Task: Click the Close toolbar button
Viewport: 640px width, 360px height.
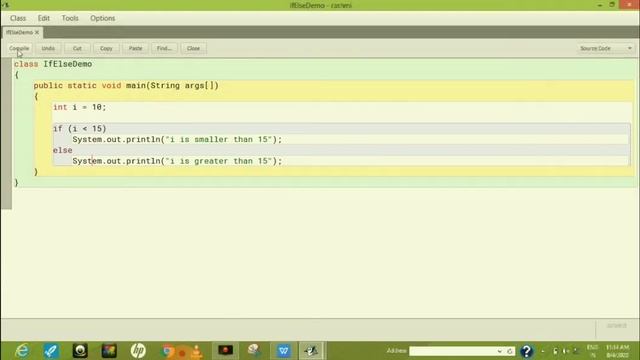Action: pyautogui.click(x=193, y=48)
